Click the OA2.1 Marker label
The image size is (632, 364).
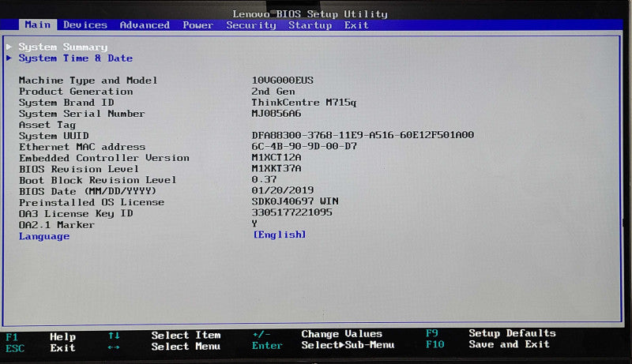(56, 225)
